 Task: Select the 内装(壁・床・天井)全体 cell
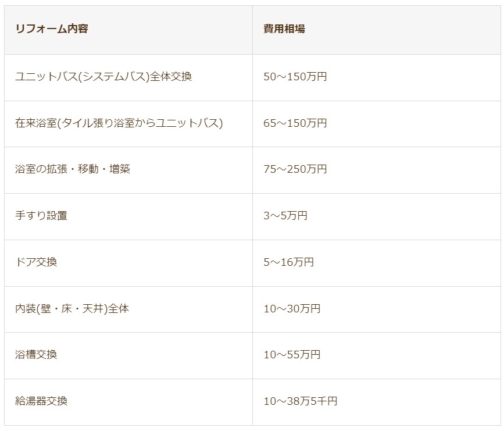(x=72, y=309)
